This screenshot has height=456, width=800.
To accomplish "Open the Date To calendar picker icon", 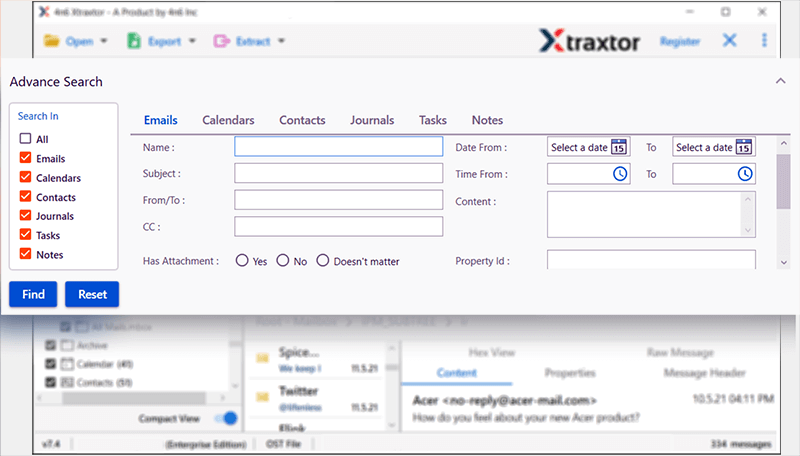I will click(744, 147).
